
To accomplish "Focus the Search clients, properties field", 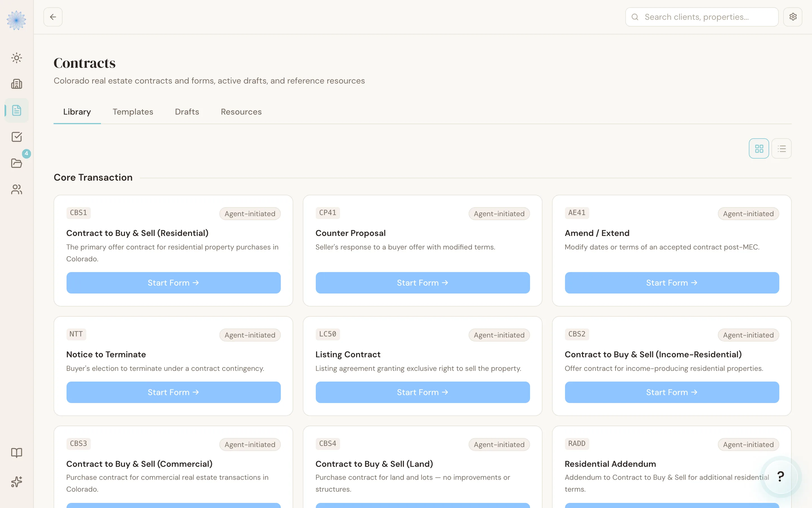I will 702,17.
